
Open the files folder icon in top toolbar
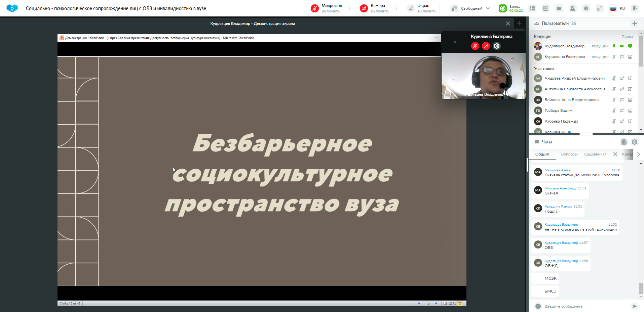[559, 8]
